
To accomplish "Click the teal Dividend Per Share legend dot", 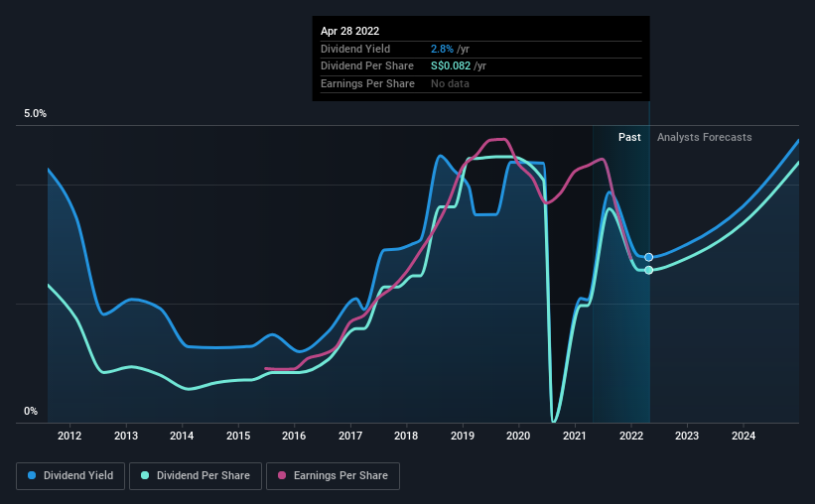I will (145, 475).
